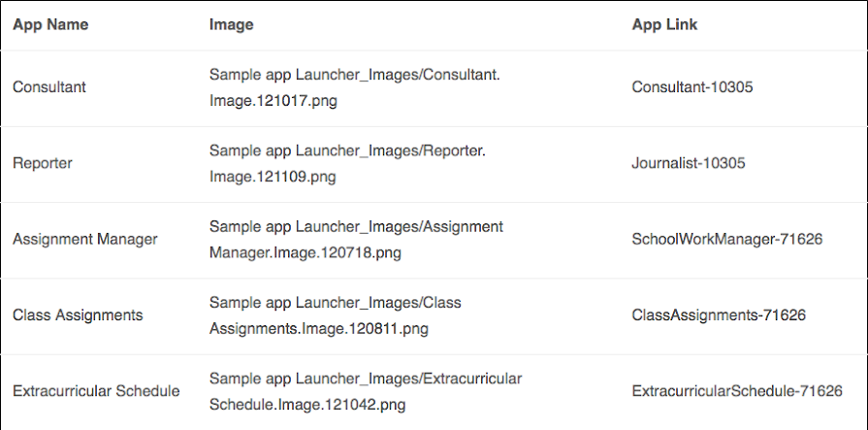The width and height of the screenshot is (868, 430).
Task: Select the Class Assignments app name cell
Action: pos(78,315)
